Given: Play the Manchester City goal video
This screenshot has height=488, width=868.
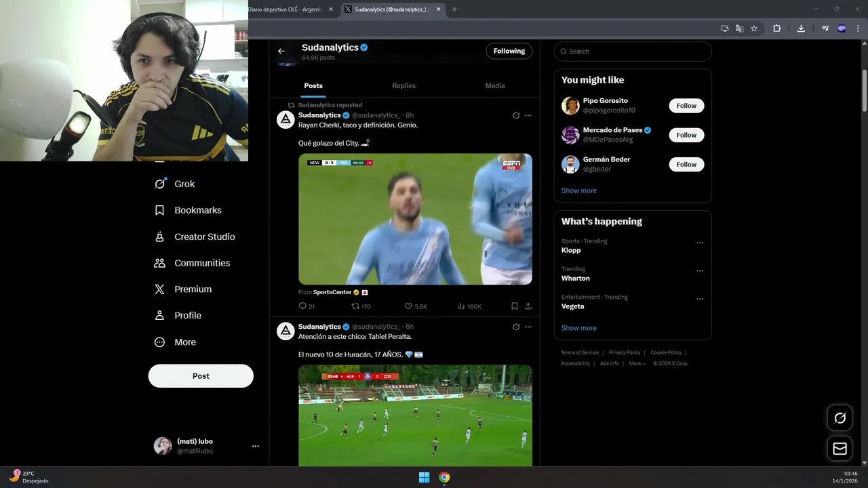Looking at the screenshot, I should (415, 219).
